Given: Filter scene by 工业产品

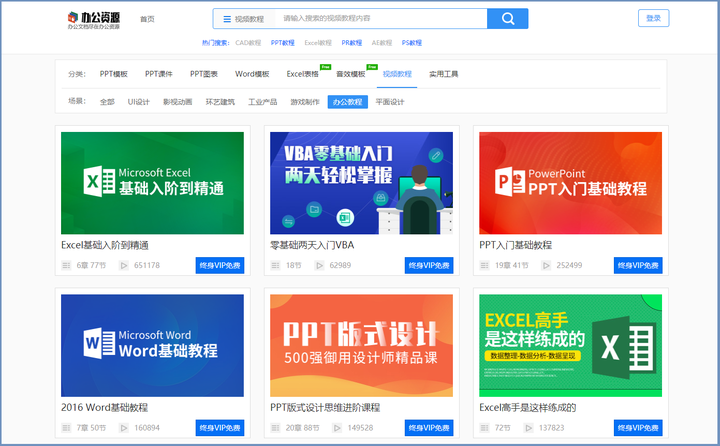Looking at the screenshot, I should tap(263, 102).
